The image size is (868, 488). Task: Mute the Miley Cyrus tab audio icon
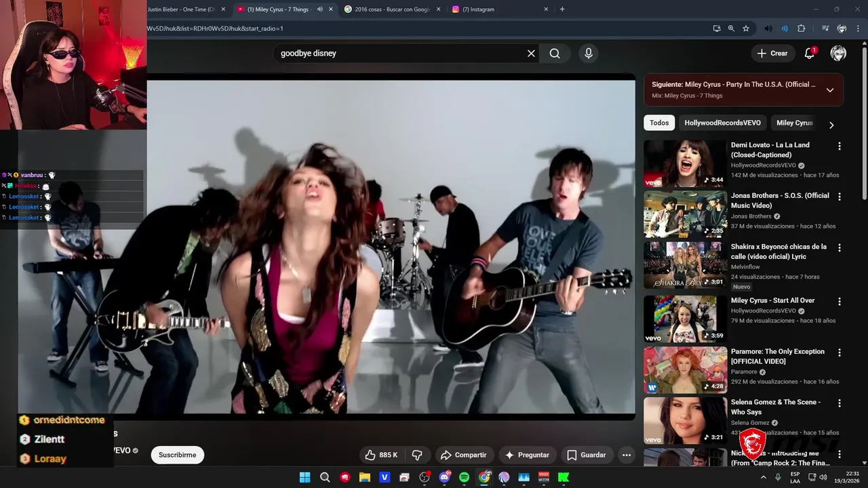click(x=320, y=9)
